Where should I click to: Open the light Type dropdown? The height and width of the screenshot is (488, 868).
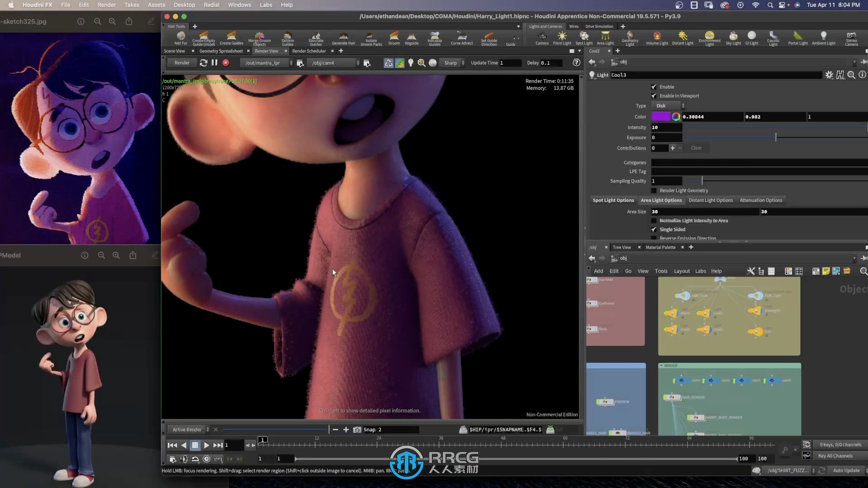668,106
